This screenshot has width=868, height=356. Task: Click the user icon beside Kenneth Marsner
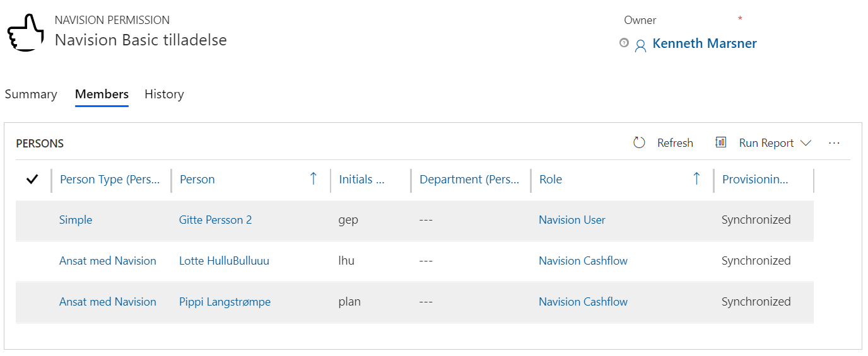click(640, 45)
